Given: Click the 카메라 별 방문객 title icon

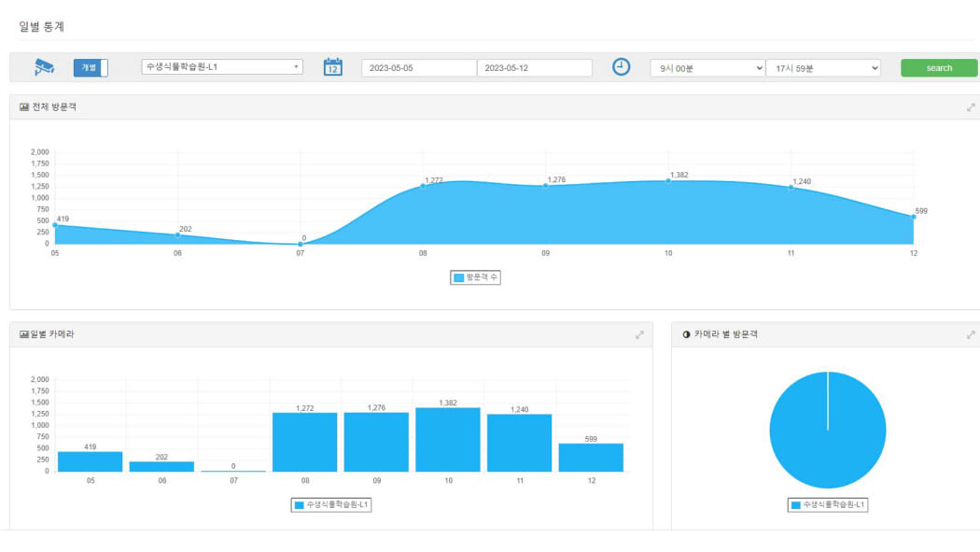Looking at the screenshot, I should [687, 334].
